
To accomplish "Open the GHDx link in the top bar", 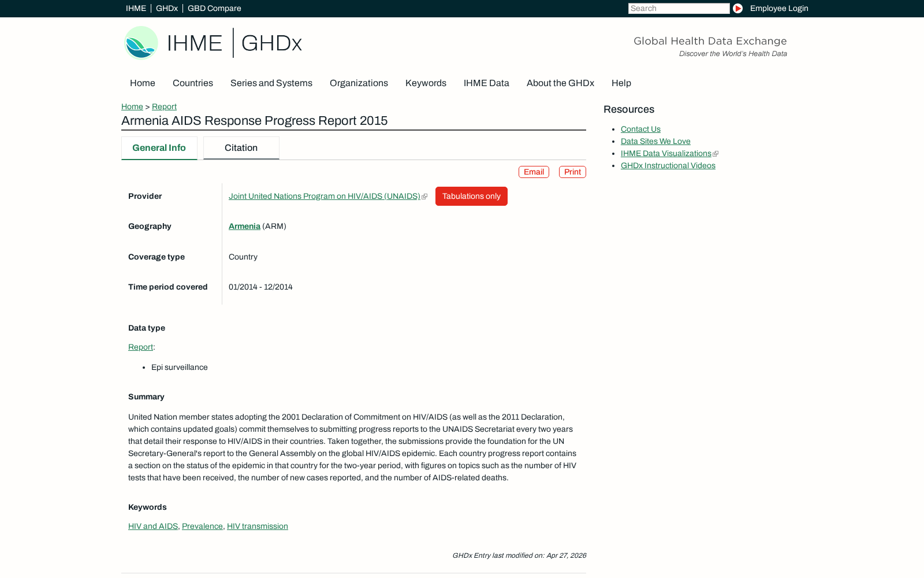I will (x=166, y=8).
